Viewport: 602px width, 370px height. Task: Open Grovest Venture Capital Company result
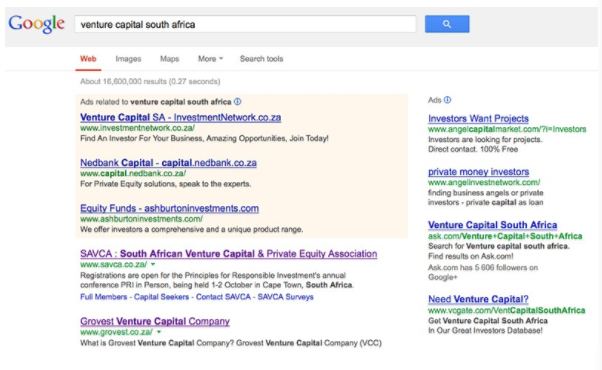[155, 321]
